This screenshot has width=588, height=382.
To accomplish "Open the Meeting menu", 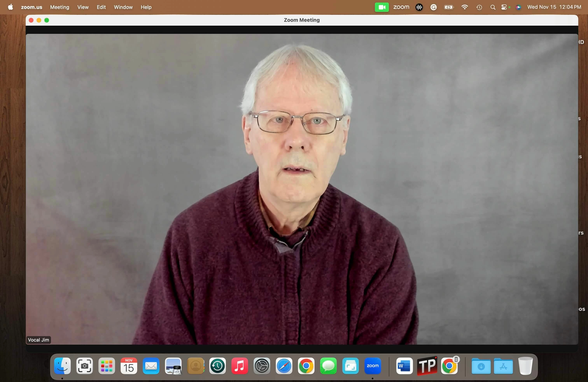I will [59, 7].
